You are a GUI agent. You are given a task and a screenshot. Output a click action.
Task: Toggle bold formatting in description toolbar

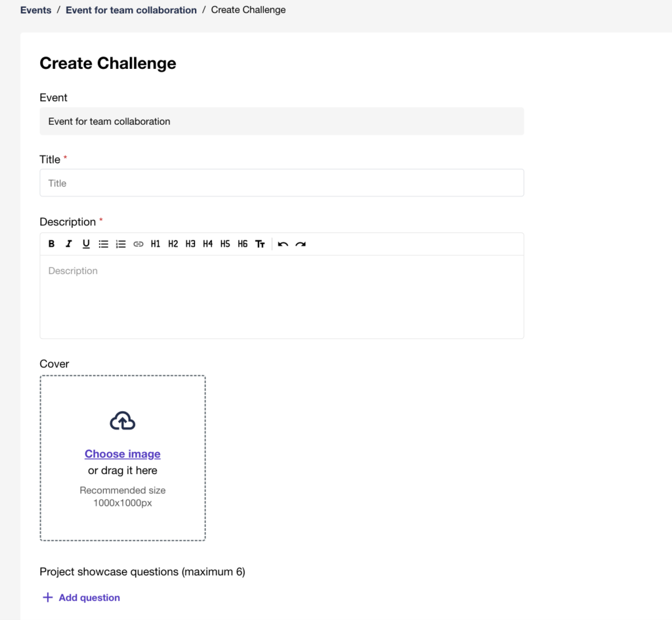pos(52,244)
